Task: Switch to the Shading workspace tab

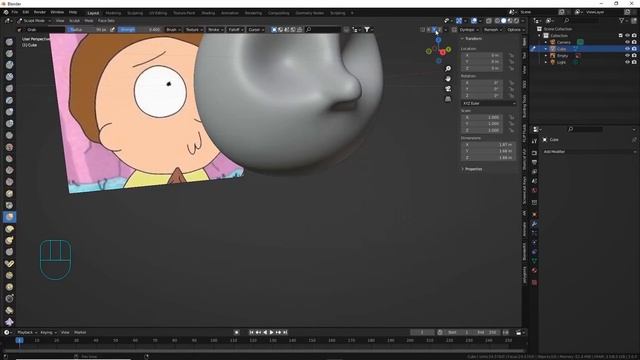Action: tap(208, 13)
